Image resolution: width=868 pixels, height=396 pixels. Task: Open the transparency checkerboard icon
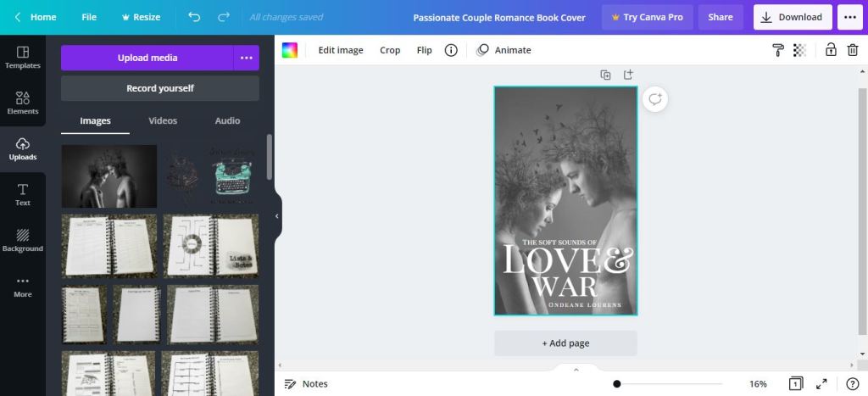coord(799,50)
